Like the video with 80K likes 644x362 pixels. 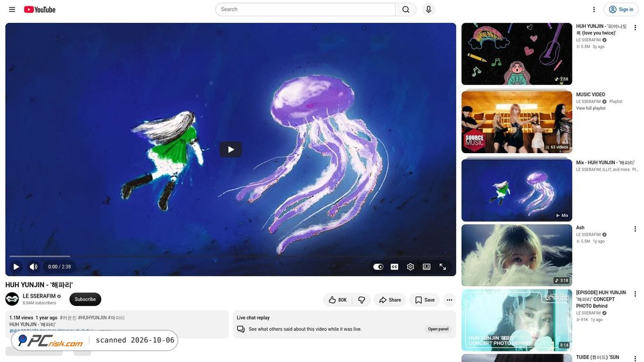click(338, 300)
